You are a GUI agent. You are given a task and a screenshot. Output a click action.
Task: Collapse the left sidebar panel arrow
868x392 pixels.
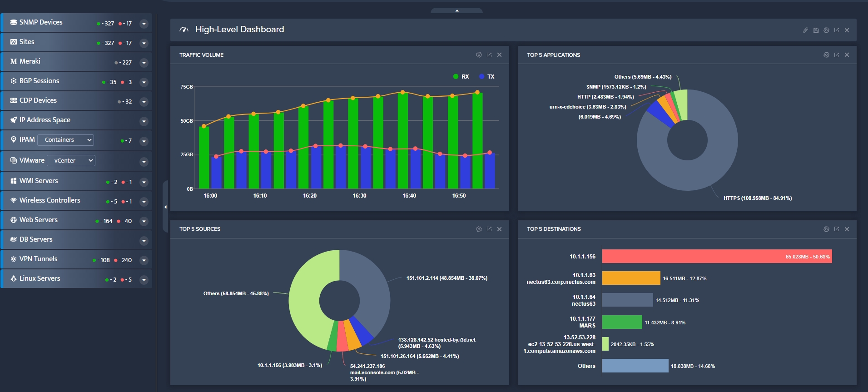165,207
